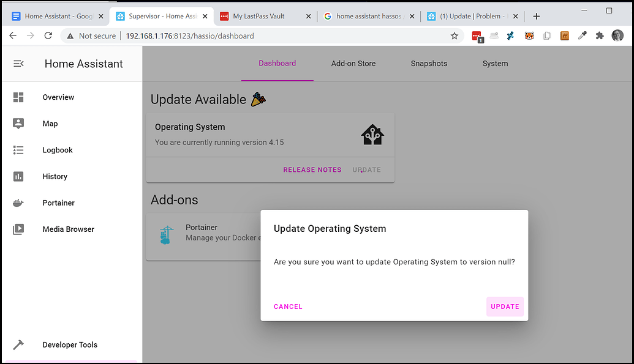Go forward in browser history

pyautogui.click(x=31, y=36)
